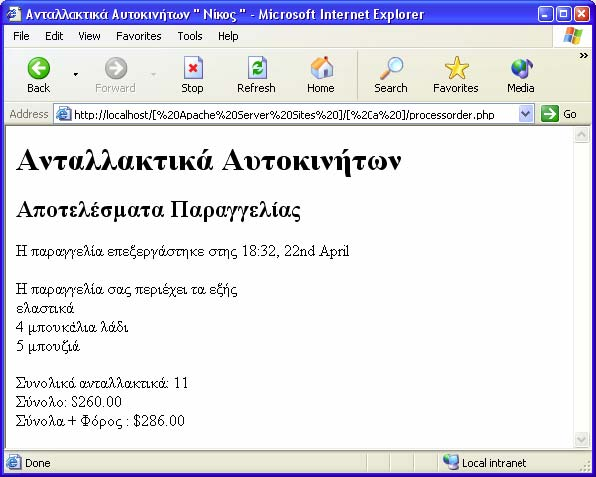Click the total with tax '$286.00'
Screen dimensions: 596x477
point(159,421)
